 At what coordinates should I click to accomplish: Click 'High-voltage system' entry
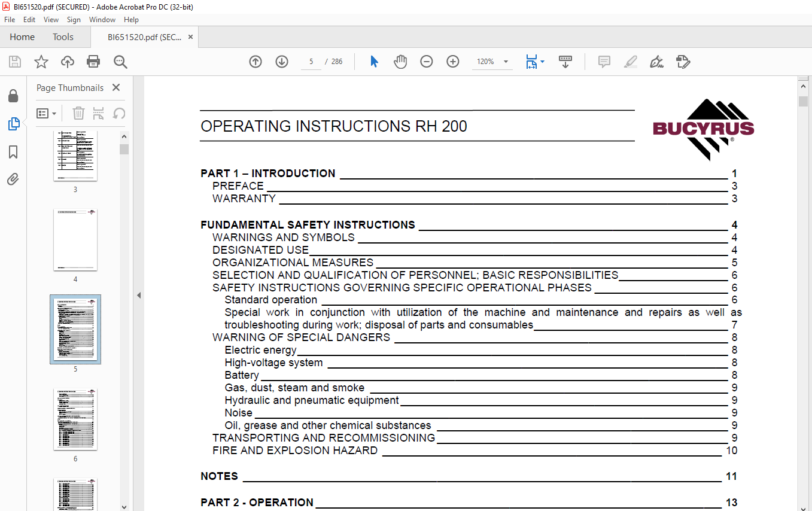click(x=273, y=363)
